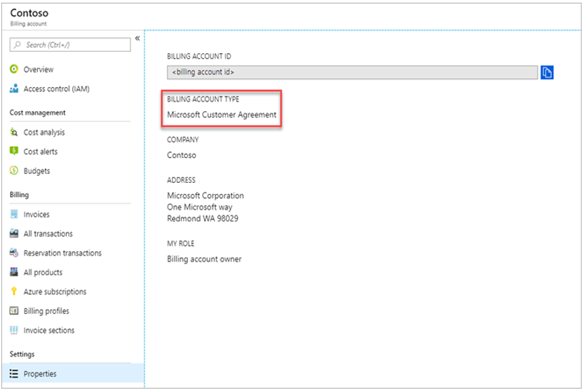This screenshot has width=585, height=392.
Task: Open All transactions via its card icon
Action: coord(14,234)
